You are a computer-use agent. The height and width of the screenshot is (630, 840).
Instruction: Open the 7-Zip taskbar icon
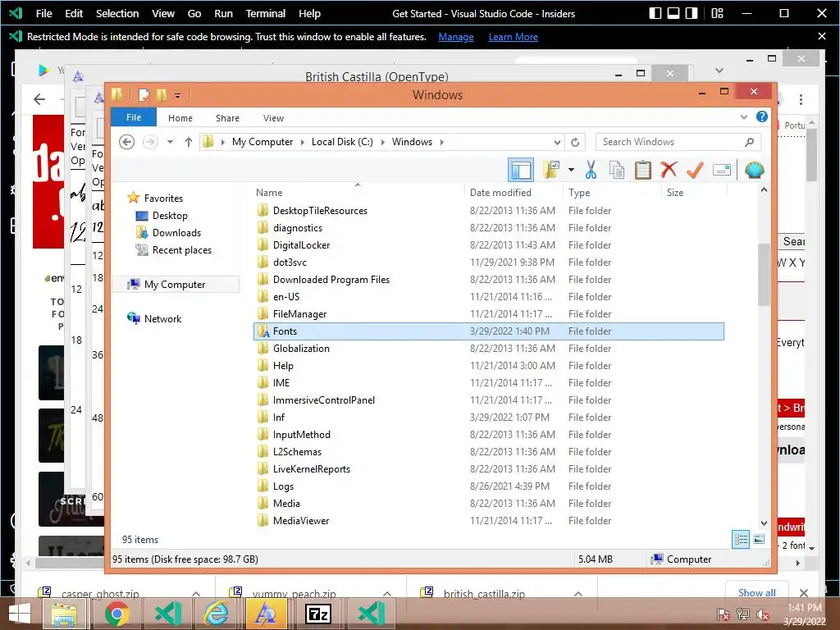pyautogui.click(x=318, y=614)
